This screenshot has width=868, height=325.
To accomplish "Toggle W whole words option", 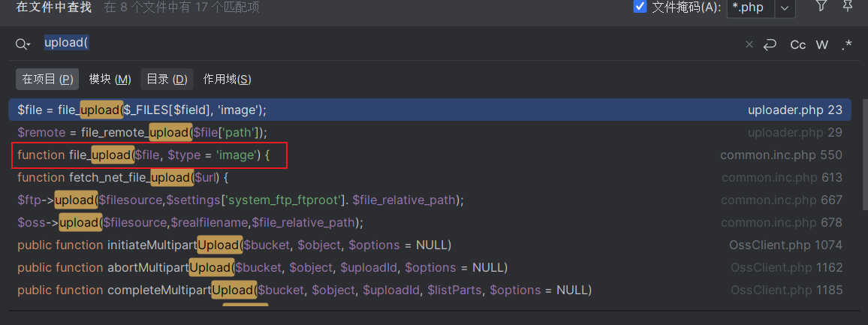I will pos(822,45).
